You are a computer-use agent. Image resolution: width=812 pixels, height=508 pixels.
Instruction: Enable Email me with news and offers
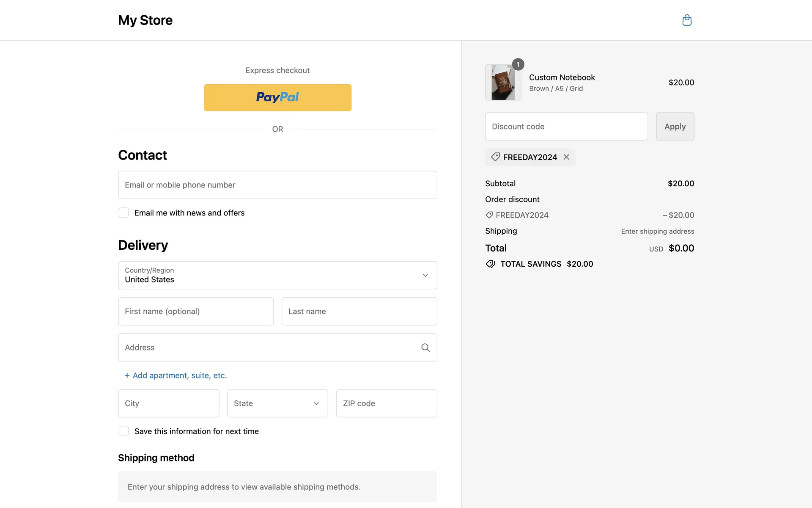coord(124,213)
